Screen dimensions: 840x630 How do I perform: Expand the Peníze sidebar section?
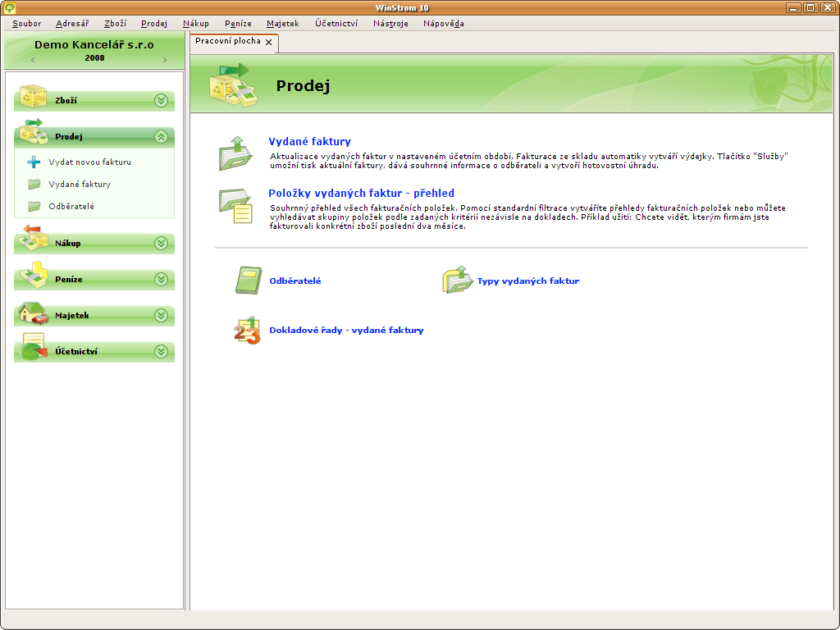(x=161, y=279)
